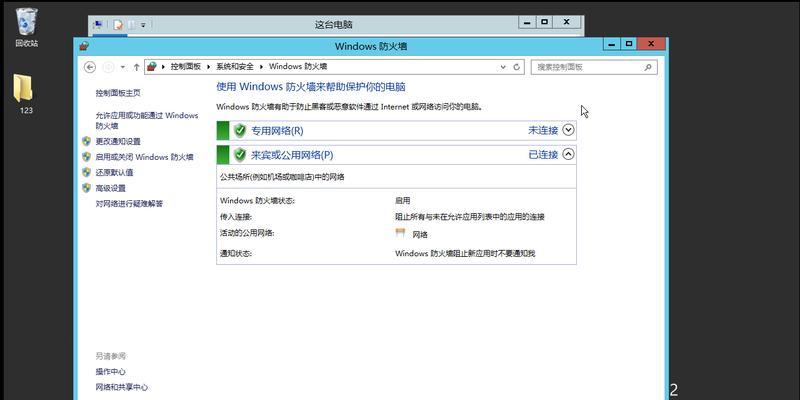
Task: Click shield icon beside 更改通知设置
Action: [86, 141]
